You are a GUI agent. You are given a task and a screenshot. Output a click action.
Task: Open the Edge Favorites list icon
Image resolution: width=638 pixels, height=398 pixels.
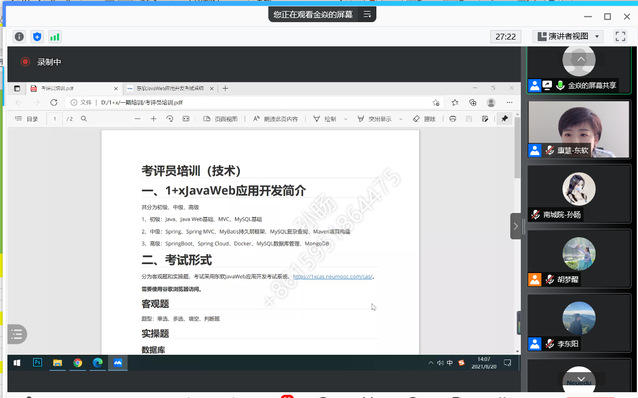tap(455, 103)
